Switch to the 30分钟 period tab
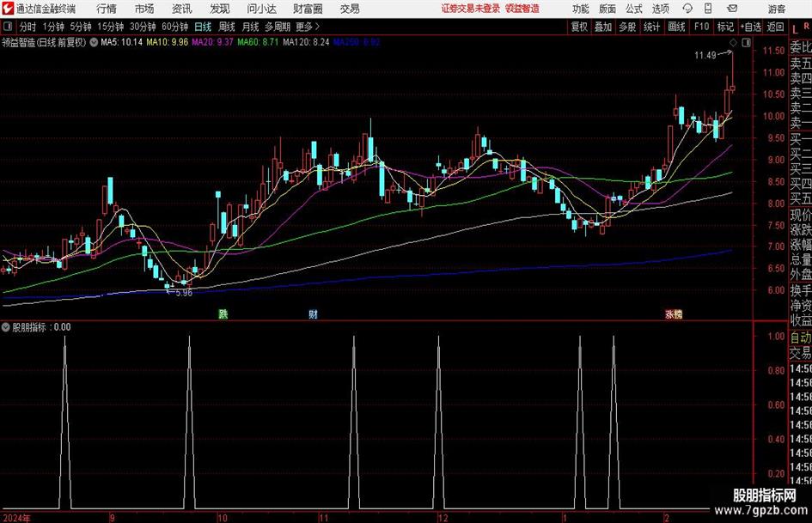Image resolution: width=812 pixels, height=523 pixels. pos(143,27)
